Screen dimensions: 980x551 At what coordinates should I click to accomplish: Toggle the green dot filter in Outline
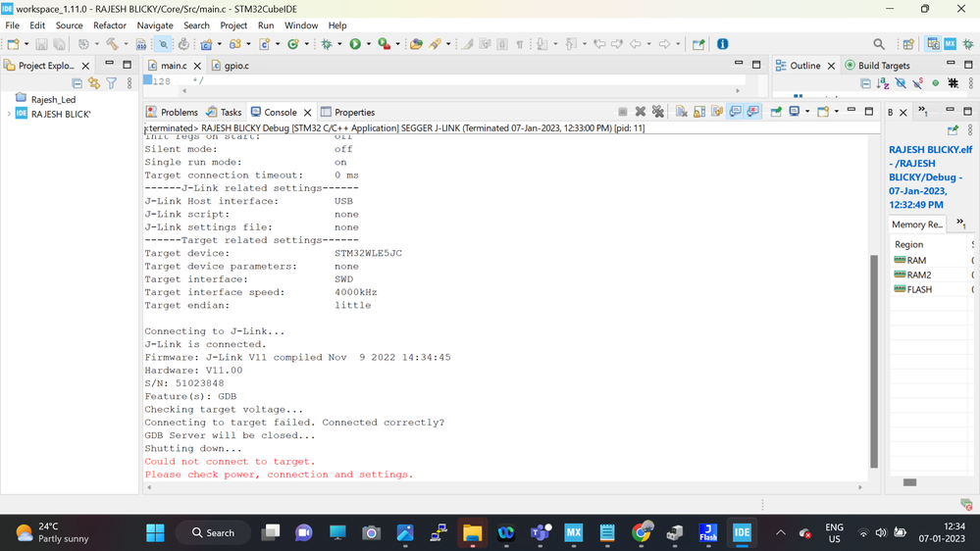pos(936,83)
